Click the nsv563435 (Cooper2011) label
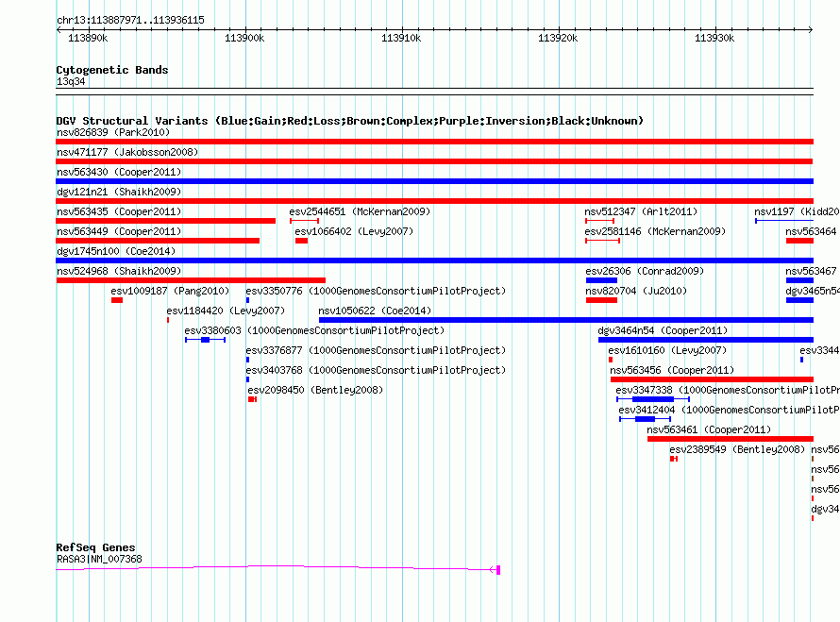 119,211
